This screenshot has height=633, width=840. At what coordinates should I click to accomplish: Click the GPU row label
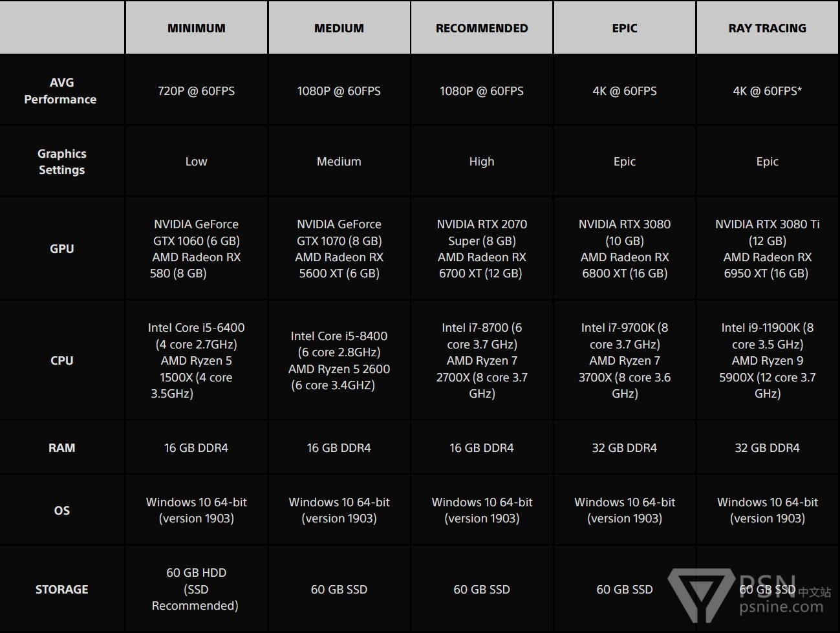[62, 249]
